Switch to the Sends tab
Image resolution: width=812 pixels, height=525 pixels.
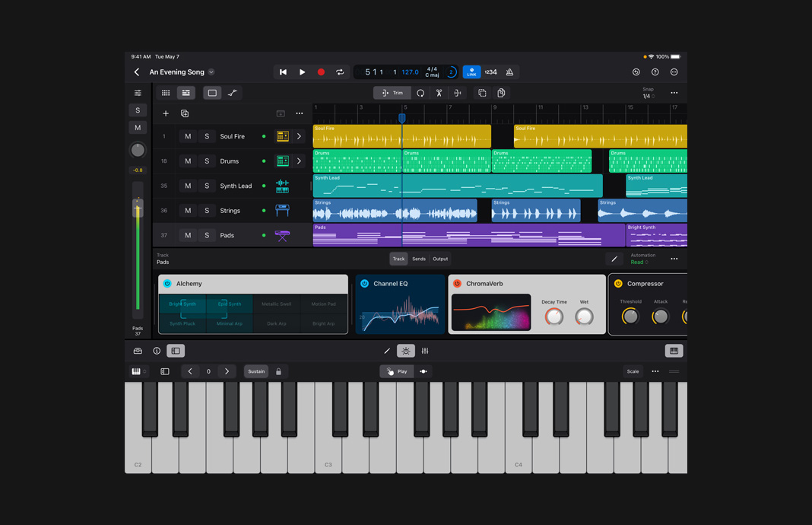pos(419,259)
